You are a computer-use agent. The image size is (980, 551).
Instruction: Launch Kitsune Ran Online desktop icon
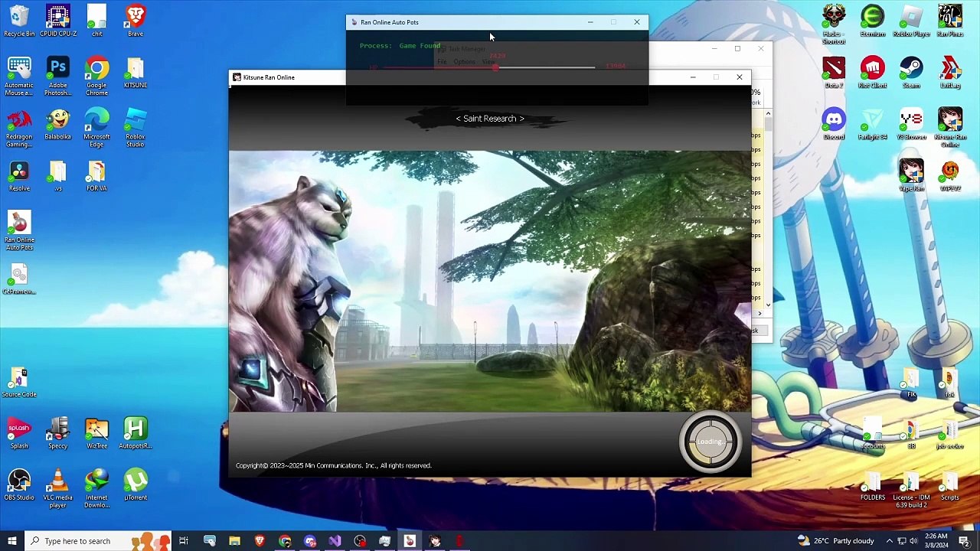tap(950, 129)
